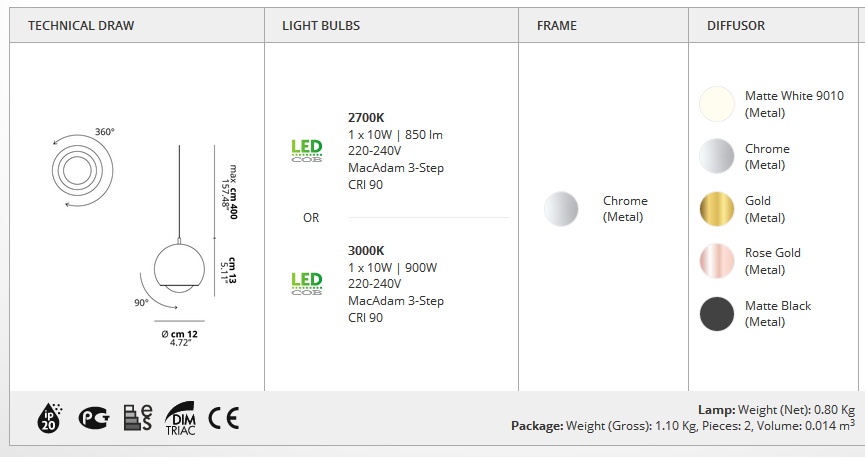The image size is (865, 457).
Task: Click the 2700K bulb option heading
Action: click(x=366, y=118)
